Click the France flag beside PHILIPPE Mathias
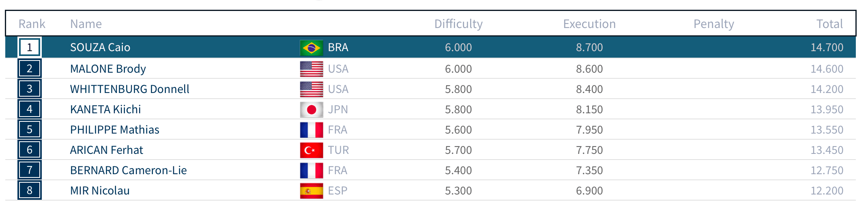868x216 pixels. (312, 130)
